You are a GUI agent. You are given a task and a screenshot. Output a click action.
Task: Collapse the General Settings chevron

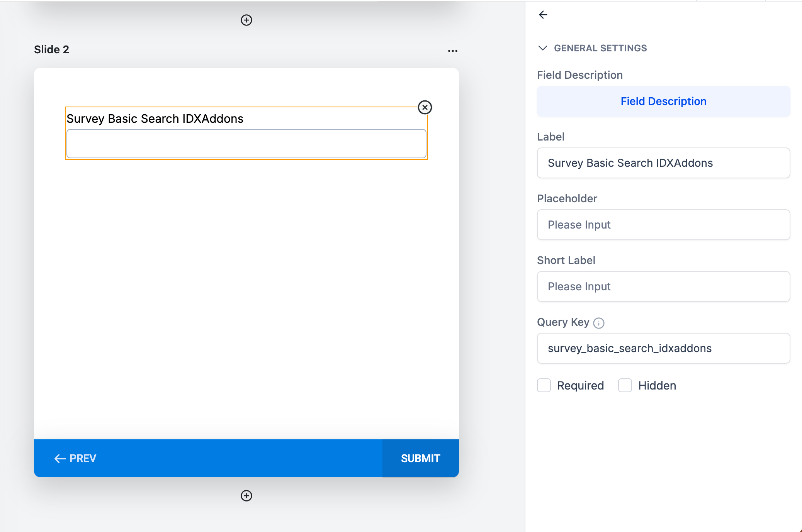point(543,48)
